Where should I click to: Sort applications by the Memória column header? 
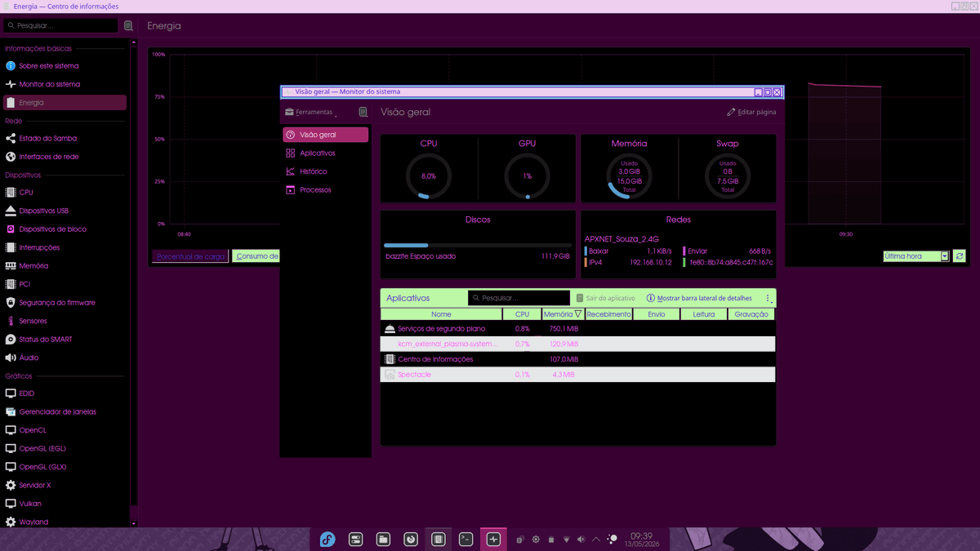point(562,314)
